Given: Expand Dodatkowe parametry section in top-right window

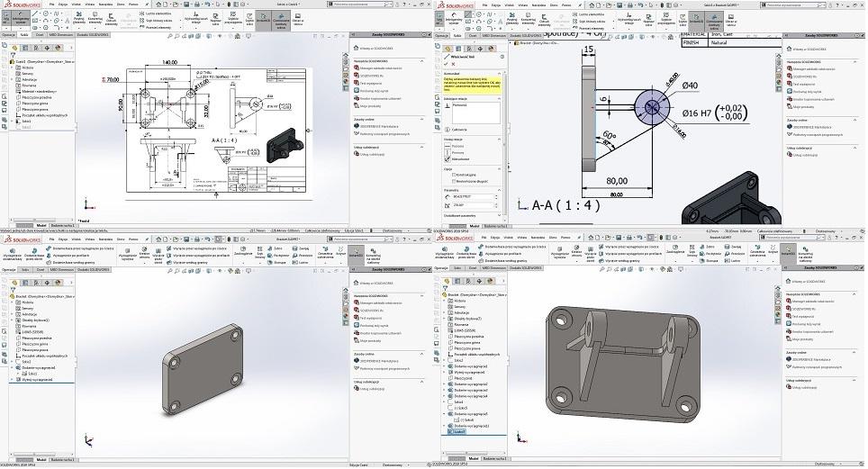Looking at the screenshot, I should pyautogui.click(x=499, y=215).
